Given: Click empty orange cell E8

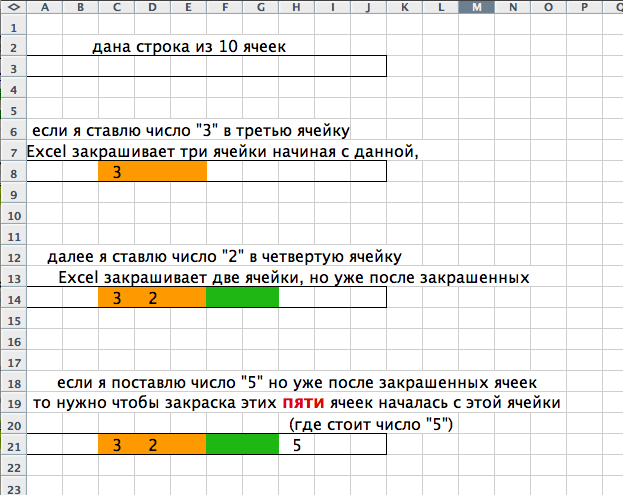Looking at the screenshot, I should pyautogui.click(x=189, y=173).
